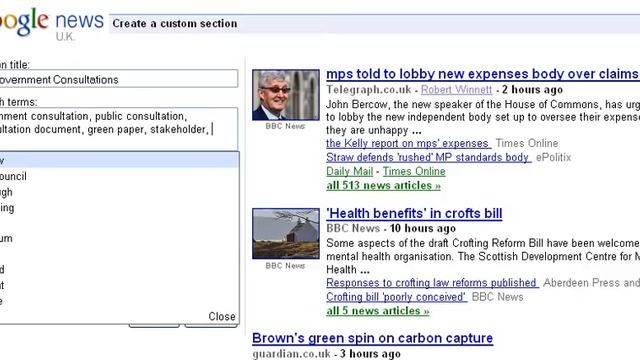
Task: Open the green Times Online source link
Action: click(x=414, y=171)
